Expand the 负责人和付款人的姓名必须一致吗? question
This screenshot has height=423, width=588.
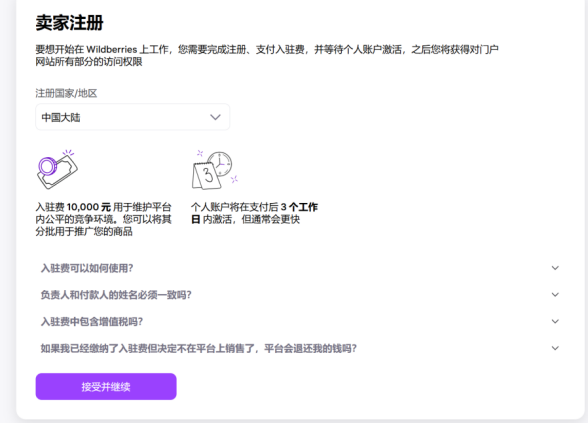click(x=300, y=295)
